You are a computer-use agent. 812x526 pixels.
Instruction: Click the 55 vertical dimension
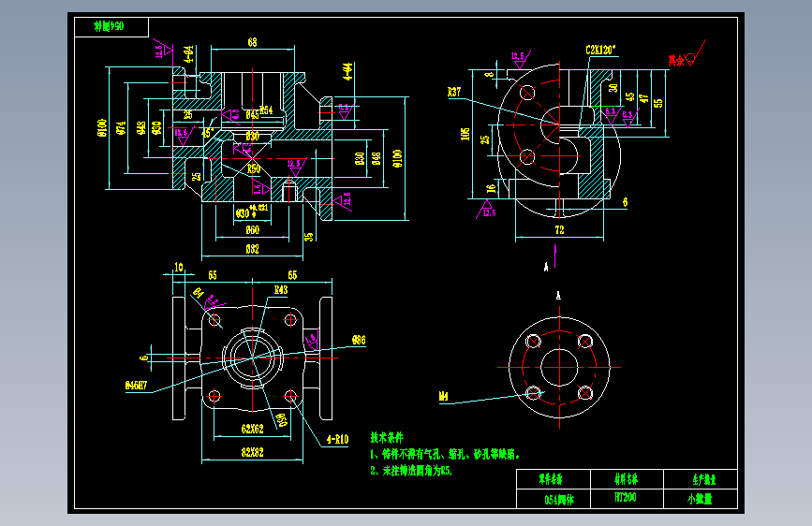[658, 103]
